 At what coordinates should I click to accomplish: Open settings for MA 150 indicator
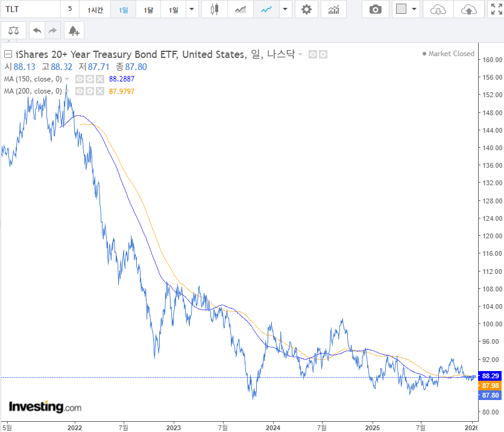click(x=90, y=79)
